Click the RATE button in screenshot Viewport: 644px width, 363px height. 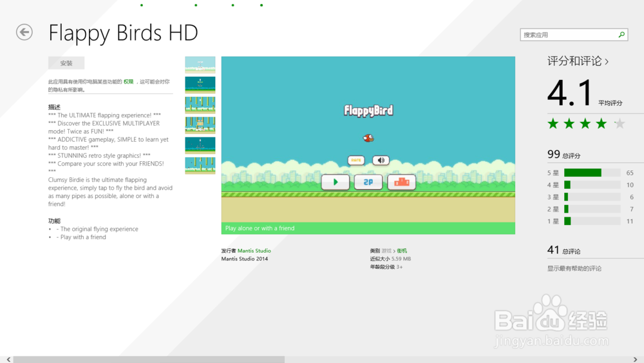click(x=356, y=161)
